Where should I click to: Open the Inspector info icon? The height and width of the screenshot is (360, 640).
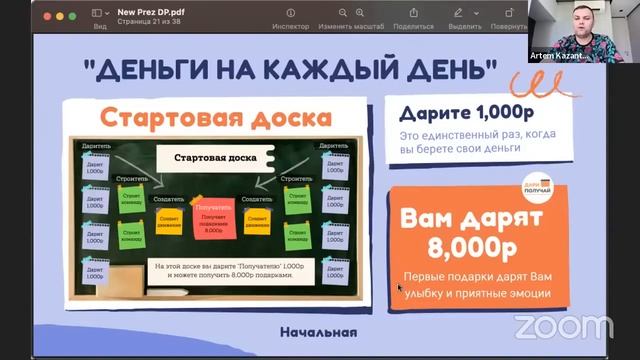click(291, 13)
